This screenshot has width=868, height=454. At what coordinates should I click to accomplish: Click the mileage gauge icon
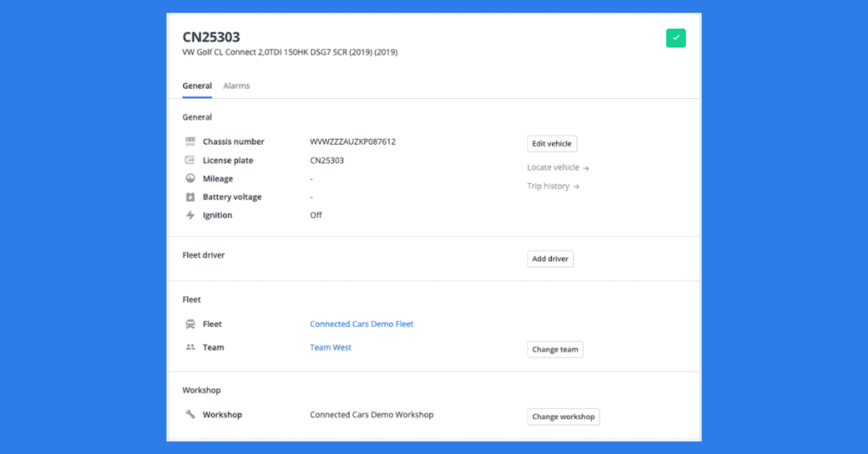click(x=191, y=179)
